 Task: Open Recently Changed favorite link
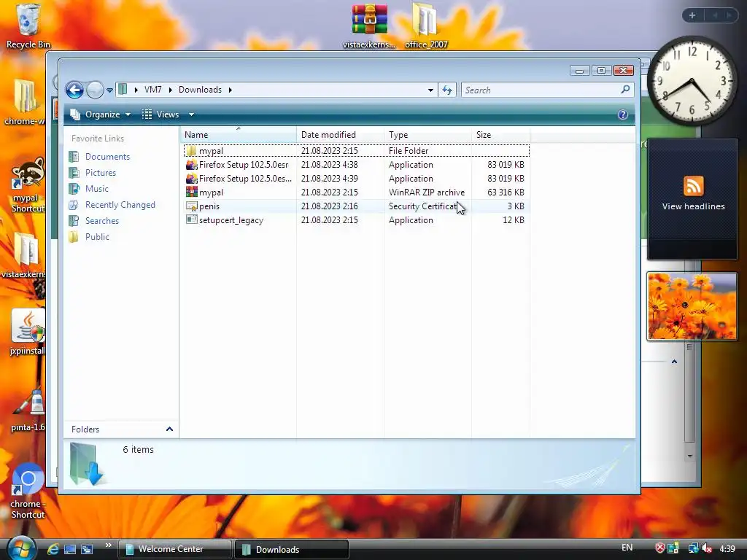point(120,205)
